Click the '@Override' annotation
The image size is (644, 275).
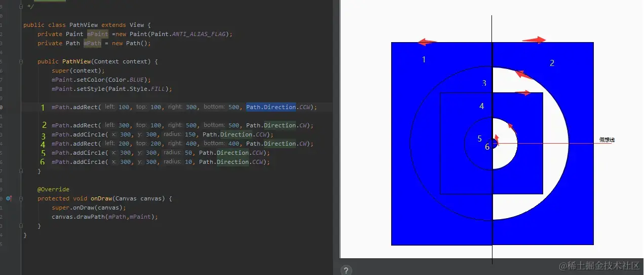coord(53,189)
